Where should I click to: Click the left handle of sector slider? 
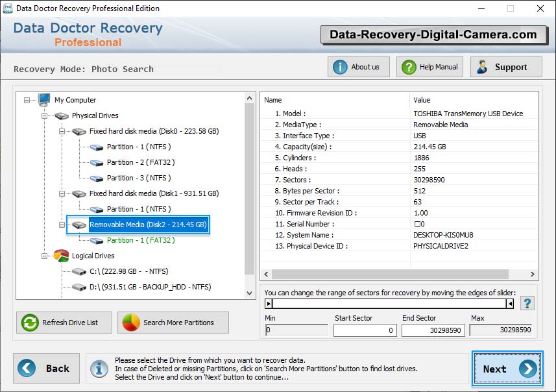[269, 304]
